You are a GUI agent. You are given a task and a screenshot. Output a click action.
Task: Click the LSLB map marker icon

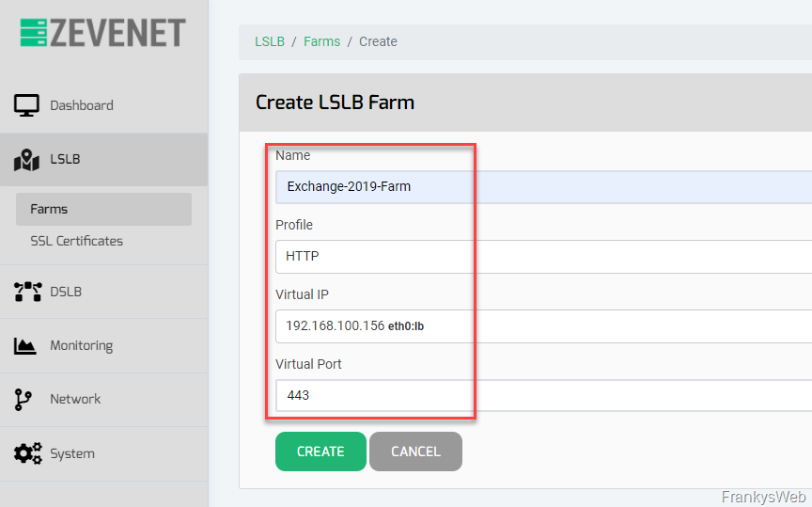point(26,160)
